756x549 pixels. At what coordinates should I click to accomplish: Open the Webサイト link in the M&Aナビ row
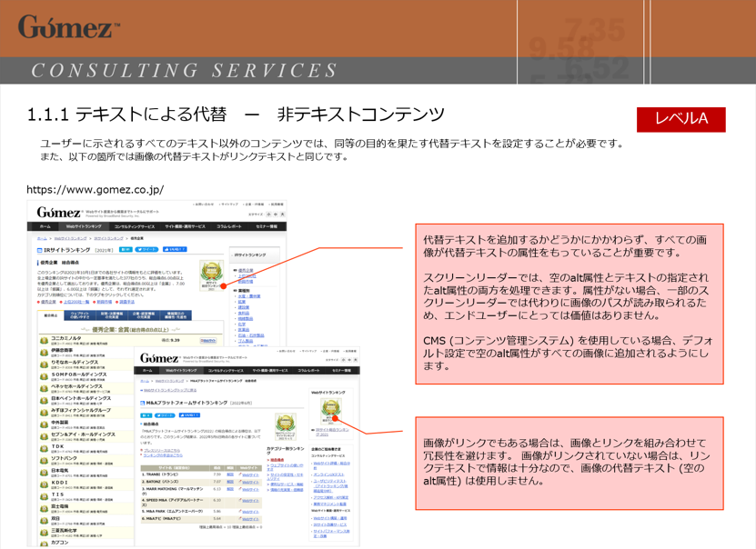pyautogui.click(x=249, y=519)
